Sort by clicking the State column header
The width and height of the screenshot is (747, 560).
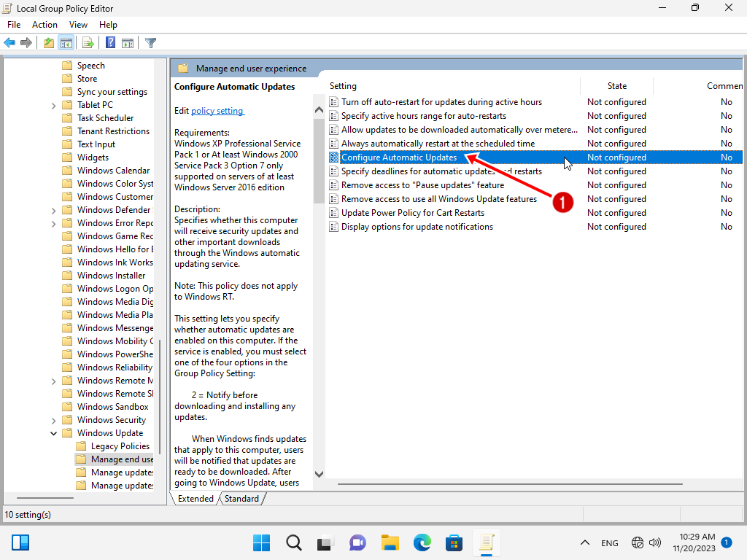point(616,86)
